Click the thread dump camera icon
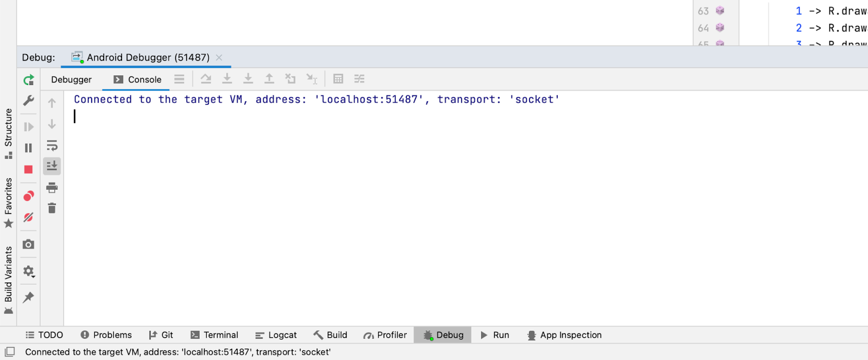868x360 pixels. tap(29, 245)
